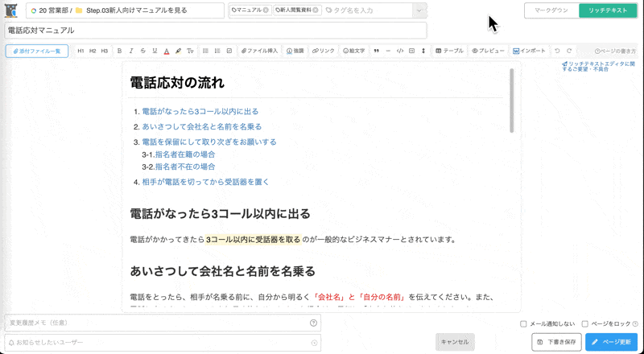This screenshot has height=354, width=644.
Task: Click the undo arrow icon
Action: [558, 51]
